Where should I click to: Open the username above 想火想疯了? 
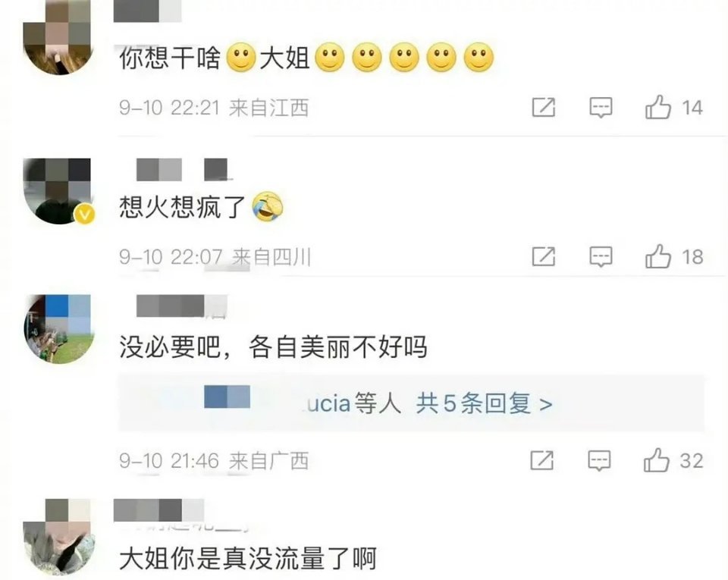[x=182, y=170]
